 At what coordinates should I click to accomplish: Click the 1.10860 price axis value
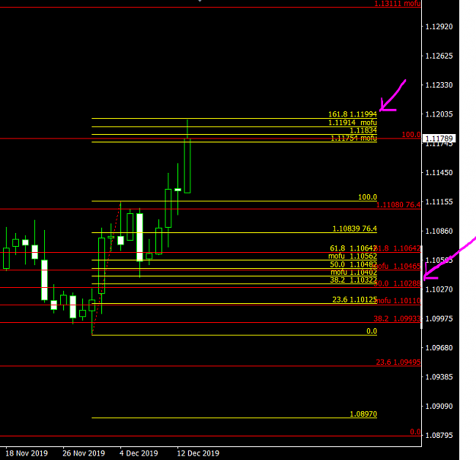pos(439,231)
